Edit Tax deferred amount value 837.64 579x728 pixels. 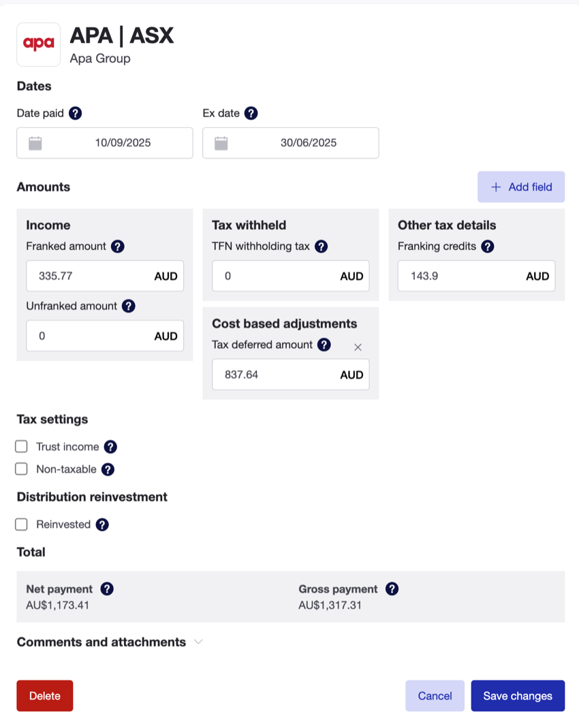291,375
